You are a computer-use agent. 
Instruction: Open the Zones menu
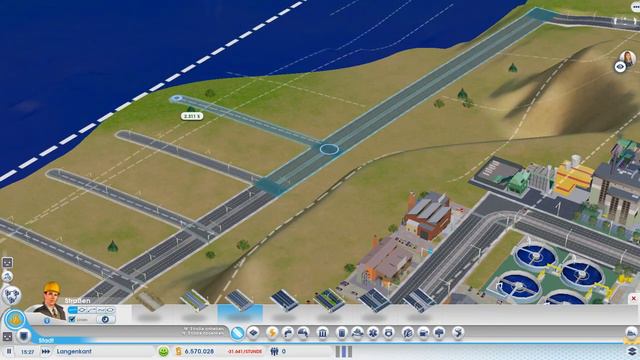click(x=253, y=333)
